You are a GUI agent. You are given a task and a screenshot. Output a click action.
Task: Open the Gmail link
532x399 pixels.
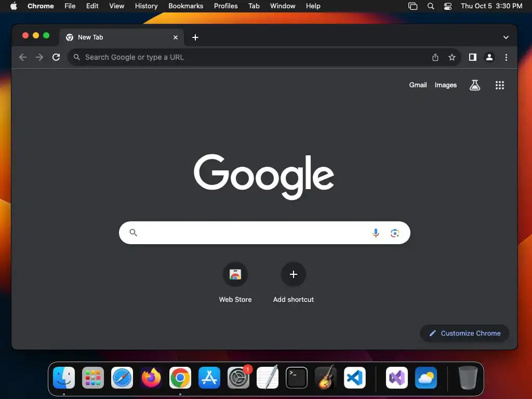tap(418, 85)
